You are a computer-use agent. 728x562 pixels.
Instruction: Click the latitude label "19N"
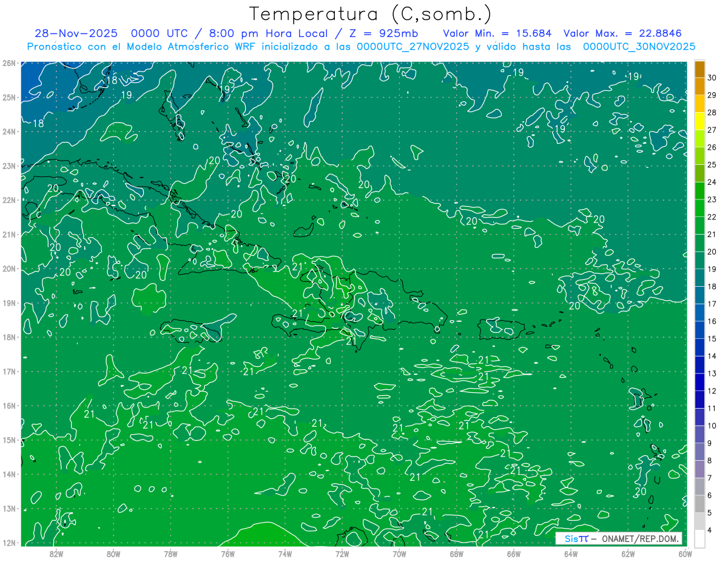click(x=8, y=303)
